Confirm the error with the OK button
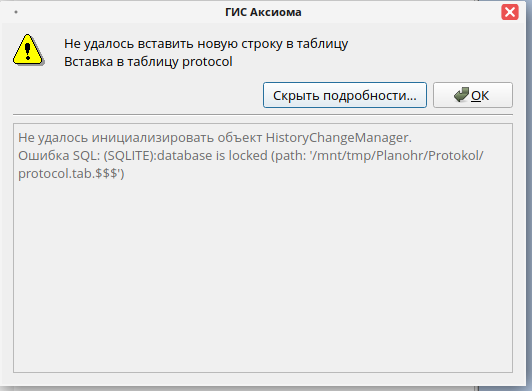The height and width of the screenshot is (391, 532). (473, 95)
